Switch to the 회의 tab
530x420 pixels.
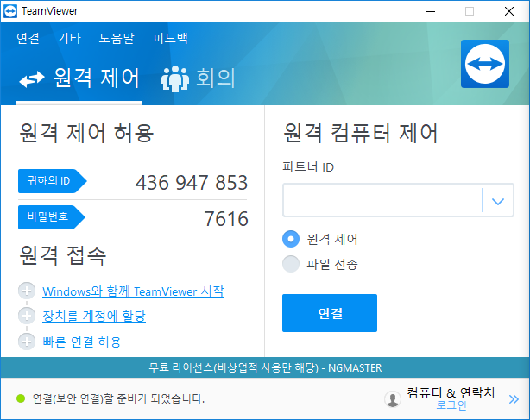199,78
